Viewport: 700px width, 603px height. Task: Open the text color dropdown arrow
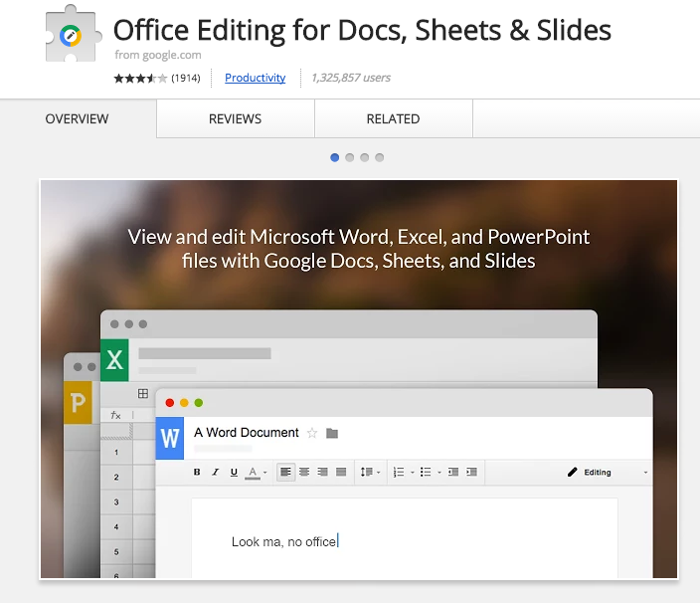(265, 473)
